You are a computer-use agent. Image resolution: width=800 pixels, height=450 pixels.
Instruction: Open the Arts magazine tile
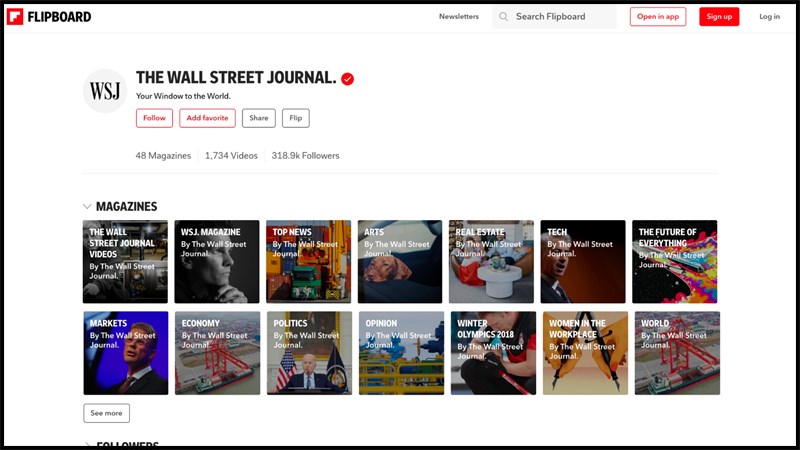click(x=400, y=262)
